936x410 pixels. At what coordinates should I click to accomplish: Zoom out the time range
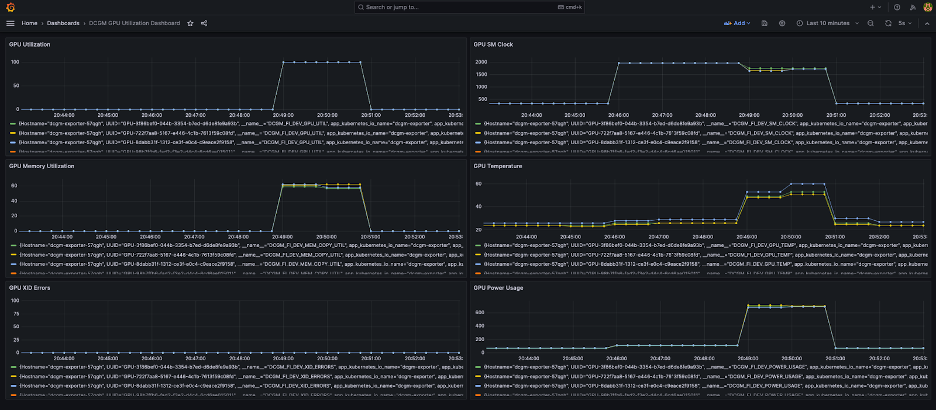point(871,22)
